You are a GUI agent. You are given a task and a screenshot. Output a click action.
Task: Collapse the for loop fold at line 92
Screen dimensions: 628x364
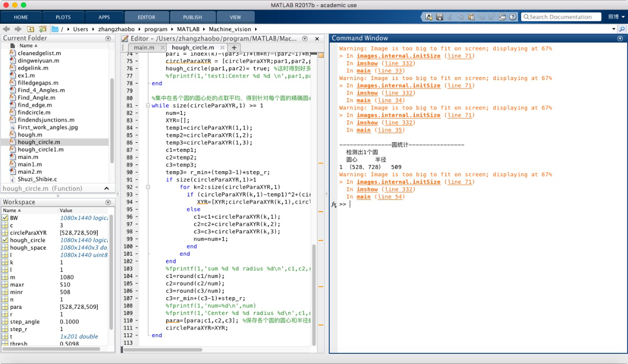pyautogui.click(x=147, y=187)
